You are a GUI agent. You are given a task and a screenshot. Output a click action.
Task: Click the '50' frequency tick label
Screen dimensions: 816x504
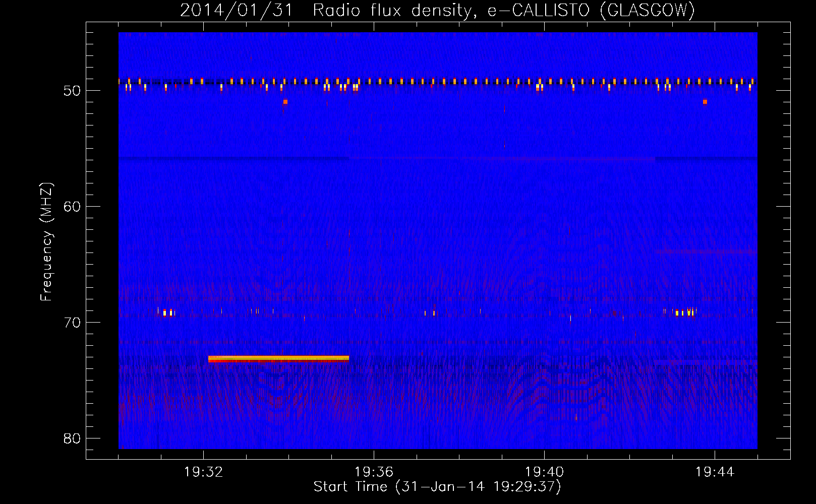tap(72, 91)
